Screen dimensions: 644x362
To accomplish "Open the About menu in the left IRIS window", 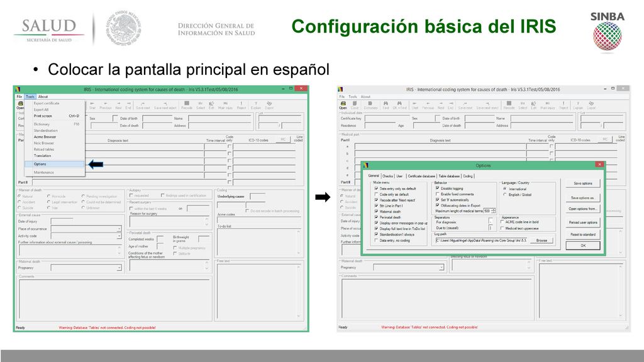I will 43,96.
